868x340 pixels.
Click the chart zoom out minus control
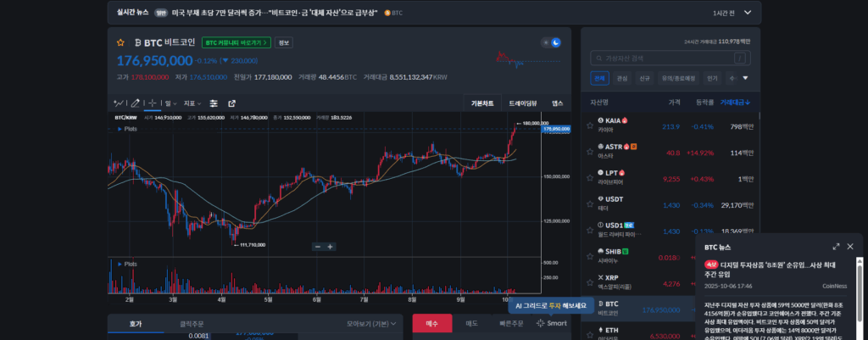[318, 247]
